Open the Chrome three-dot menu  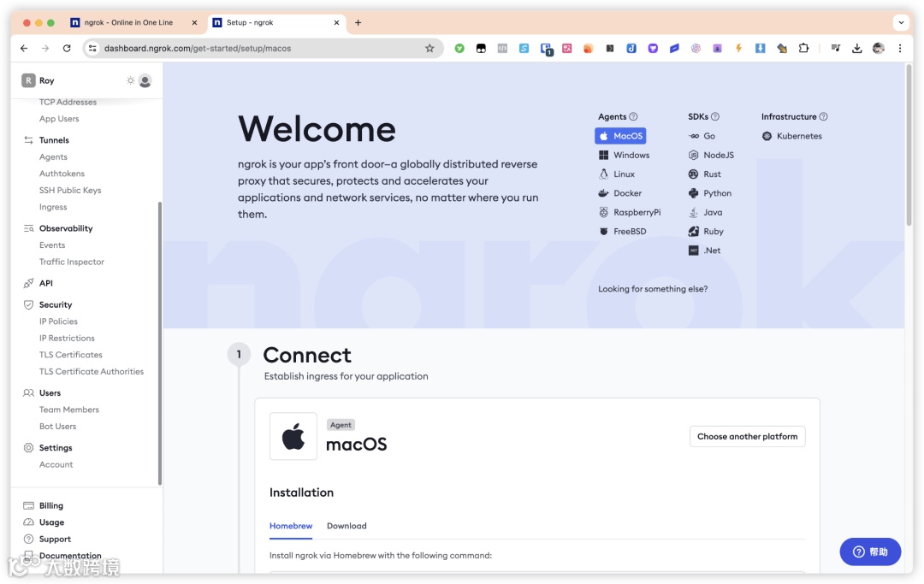pyautogui.click(x=900, y=48)
